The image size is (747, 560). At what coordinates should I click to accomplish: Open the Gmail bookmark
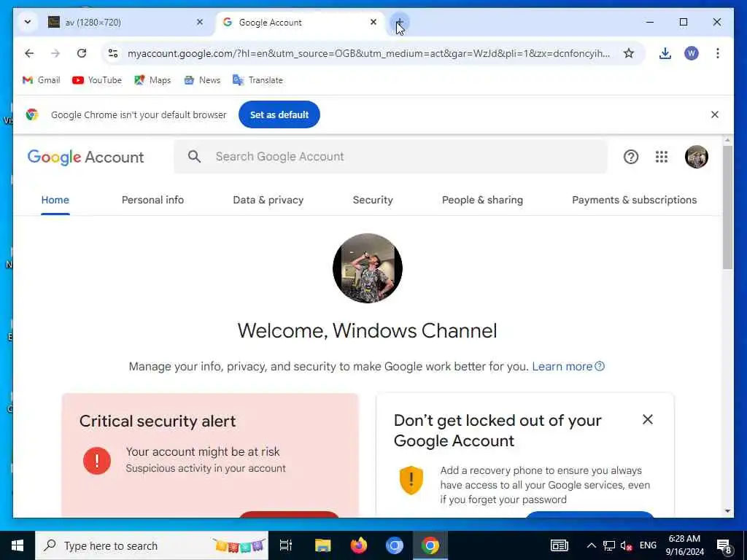click(42, 80)
